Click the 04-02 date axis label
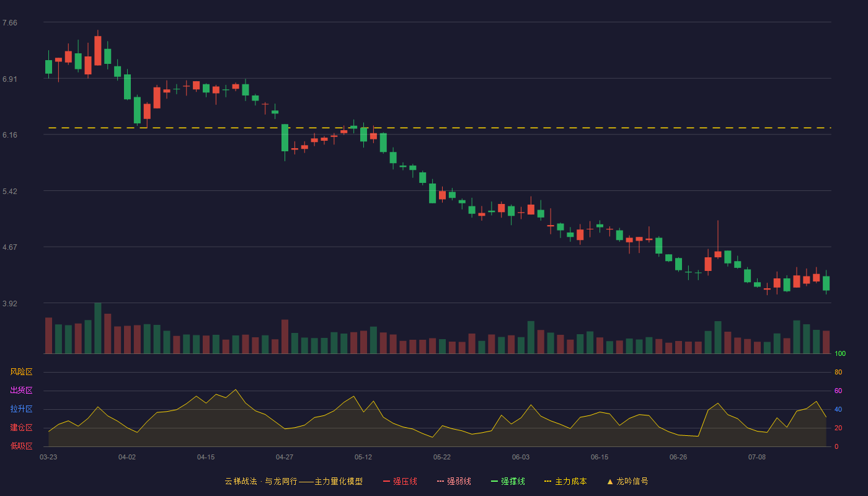 click(x=127, y=457)
